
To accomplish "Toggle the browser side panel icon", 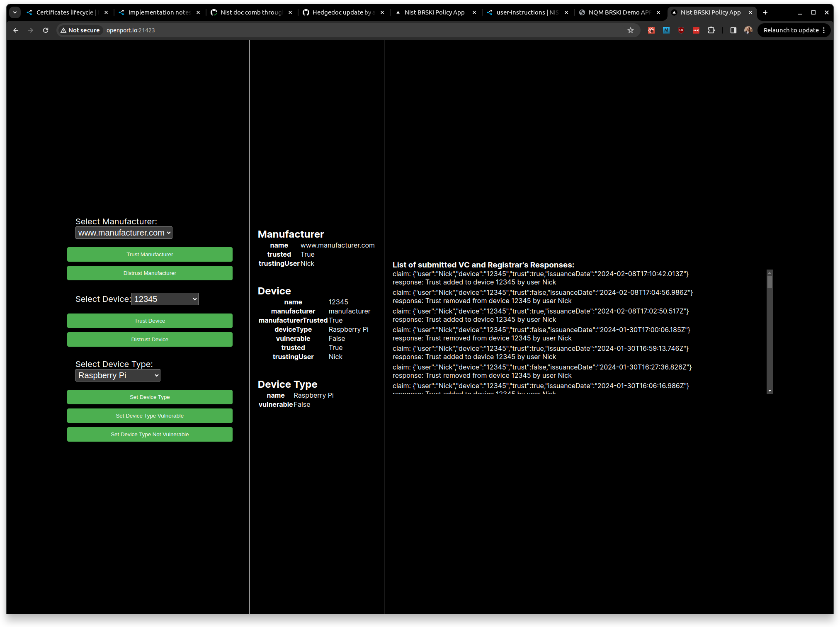I will tap(733, 30).
